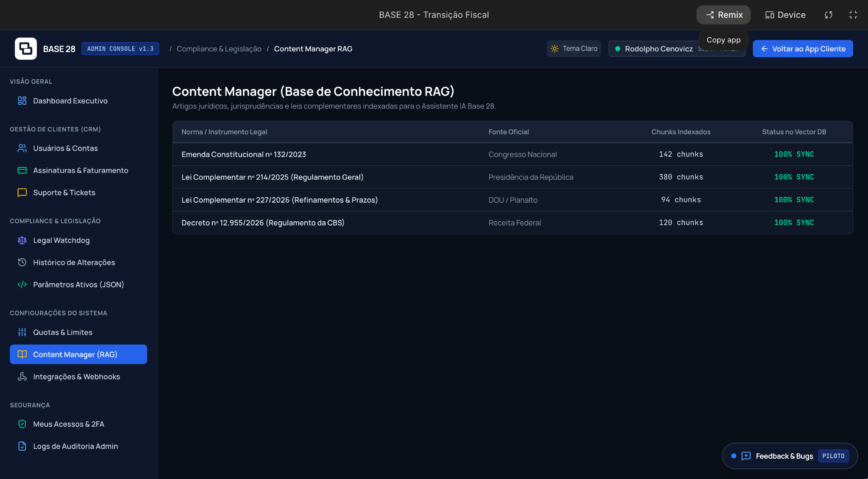This screenshot has width=868, height=479.
Task: Click the Fonte Oficial column header
Action: [509, 132]
